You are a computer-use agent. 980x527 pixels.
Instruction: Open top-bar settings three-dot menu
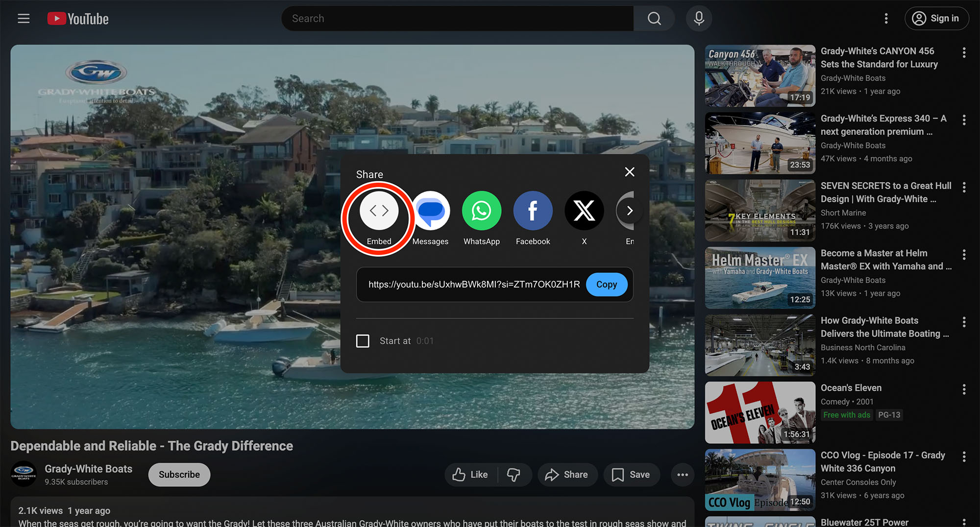(x=886, y=19)
